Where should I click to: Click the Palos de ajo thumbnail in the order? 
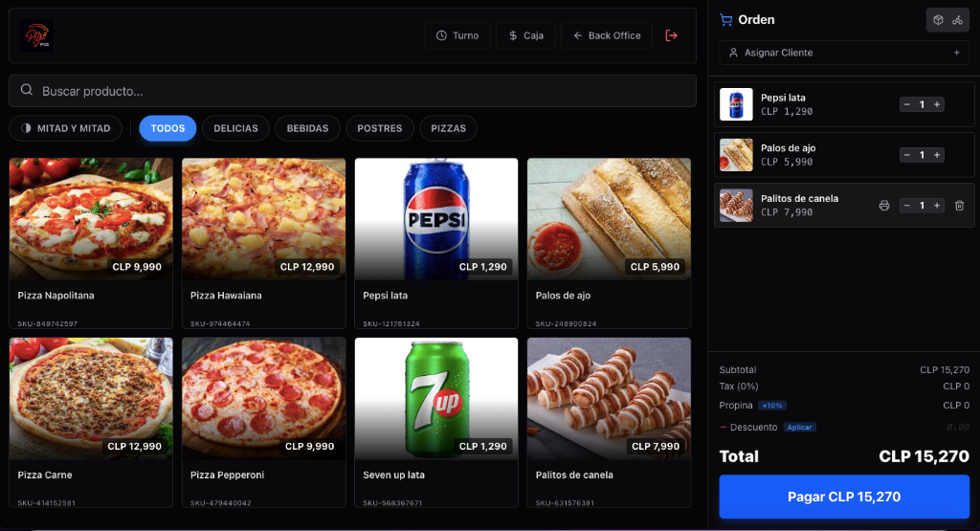tap(736, 155)
